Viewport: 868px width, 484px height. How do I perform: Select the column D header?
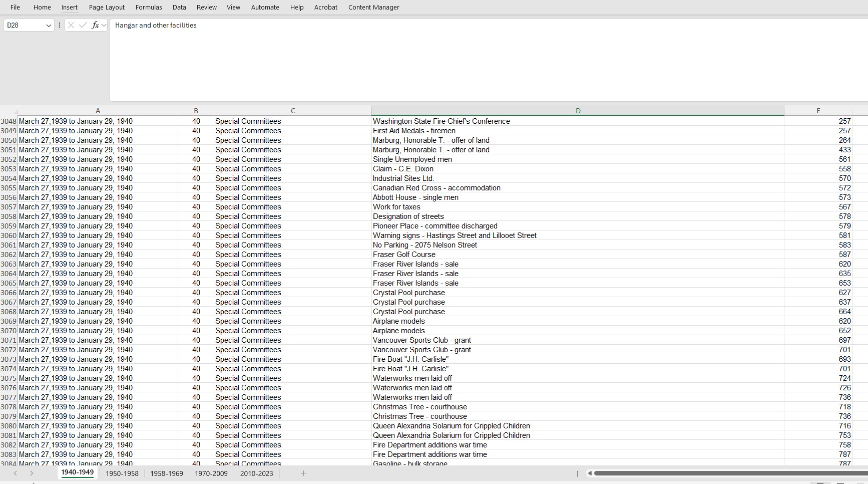pyautogui.click(x=578, y=110)
